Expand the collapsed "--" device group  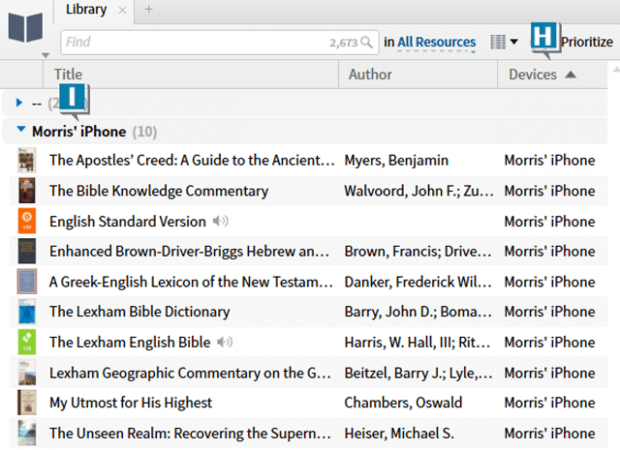pos(20,103)
